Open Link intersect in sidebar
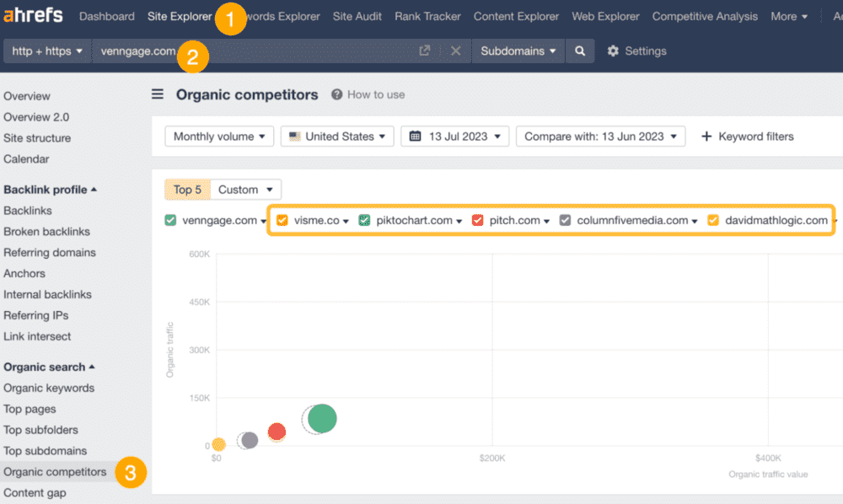Screen dimensions: 843x504 (37, 336)
